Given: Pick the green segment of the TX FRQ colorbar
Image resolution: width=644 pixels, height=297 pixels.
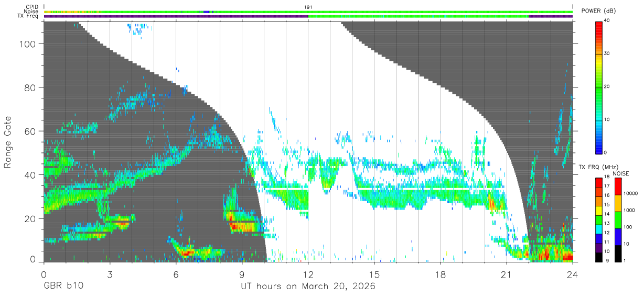Looking at the screenshot, I should click(599, 220).
